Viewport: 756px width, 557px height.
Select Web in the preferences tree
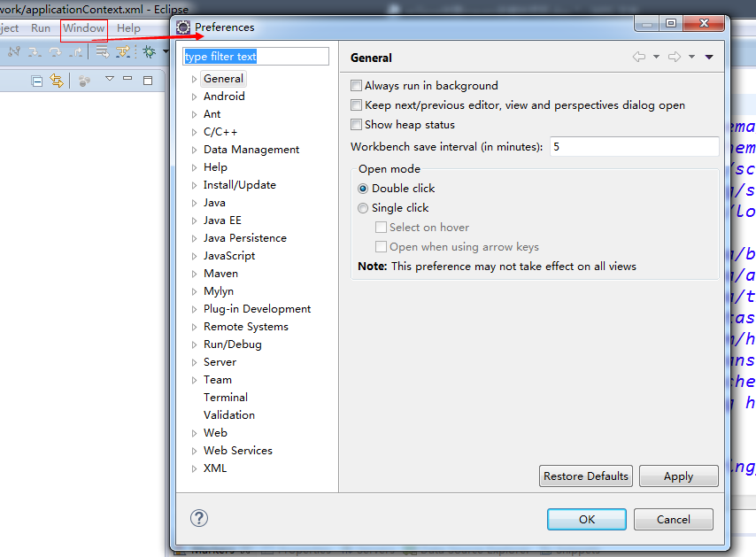215,433
